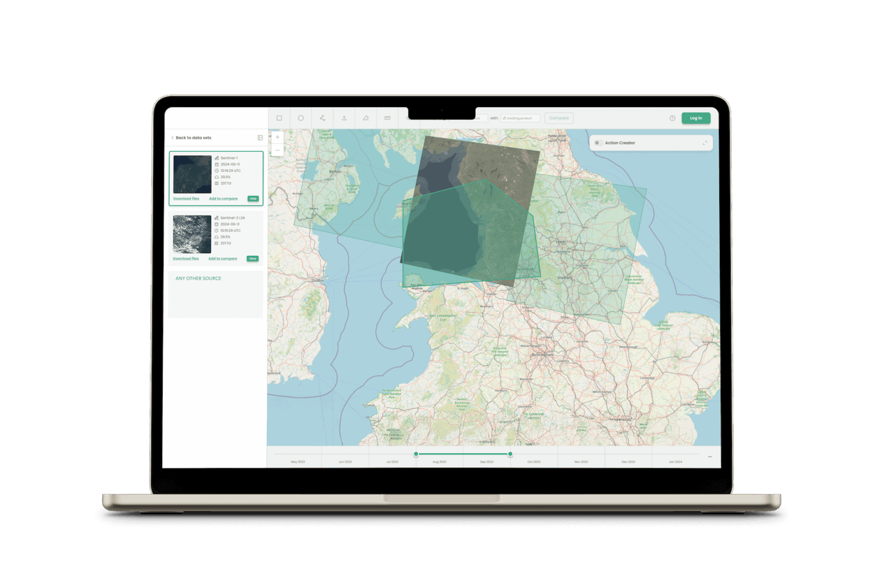Viewport: 882px width, 588px height.
Task: Select the polygon node draw tool
Action: click(322, 118)
